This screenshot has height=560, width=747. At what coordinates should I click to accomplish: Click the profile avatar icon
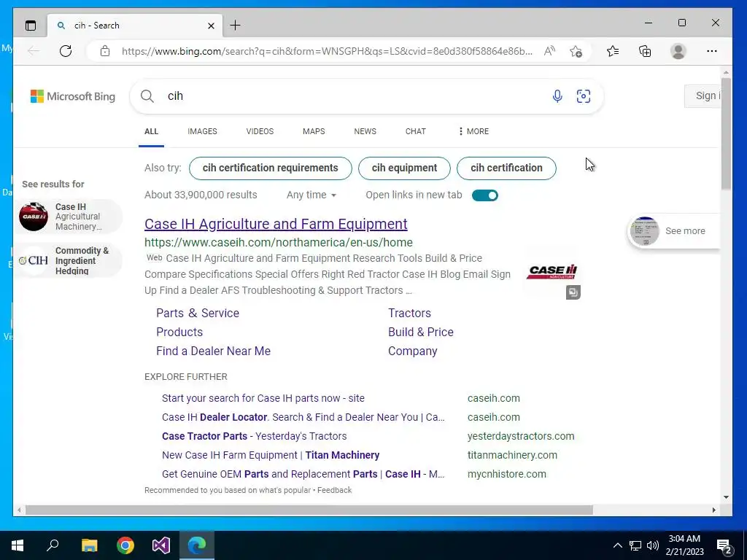(x=678, y=51)
